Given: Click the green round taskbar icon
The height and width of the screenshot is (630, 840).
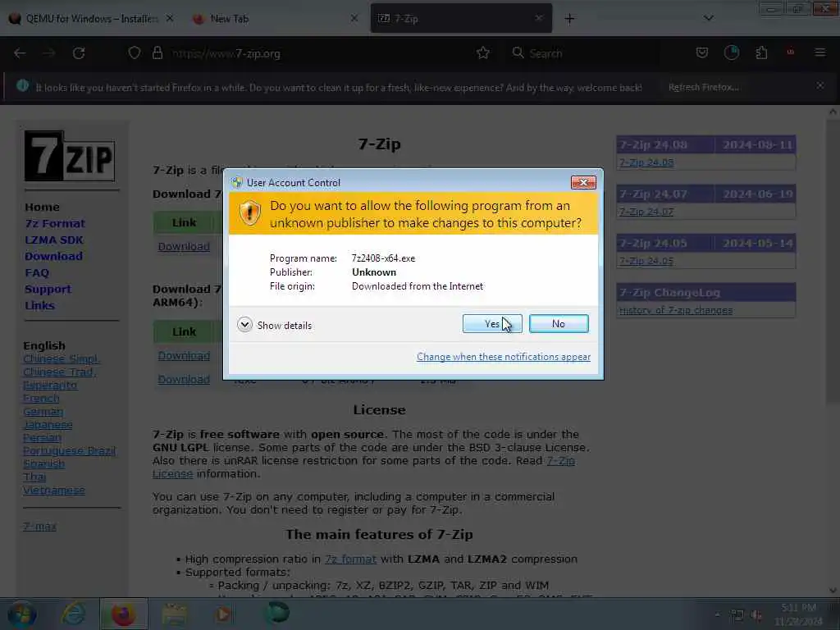Looking at the screenshot, I should click(277, 613).
